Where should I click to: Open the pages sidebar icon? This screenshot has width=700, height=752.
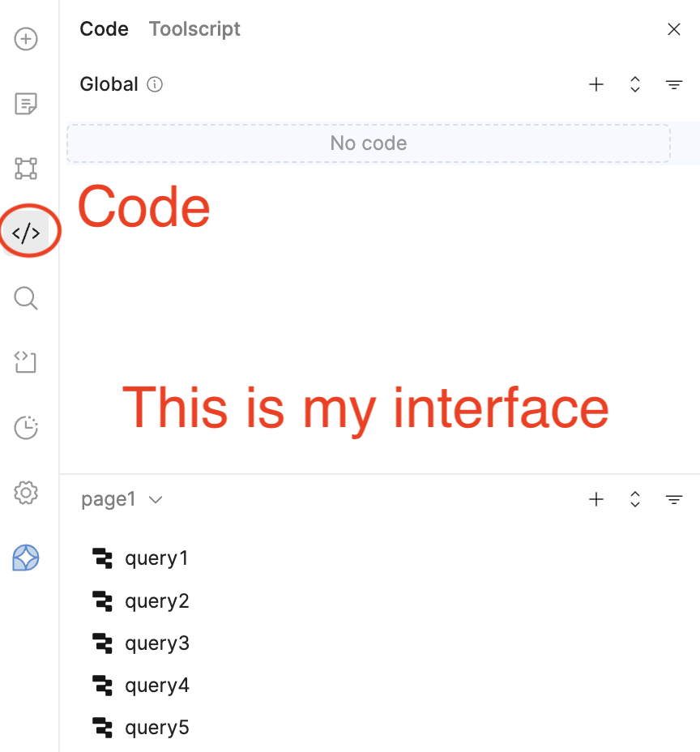26,104
